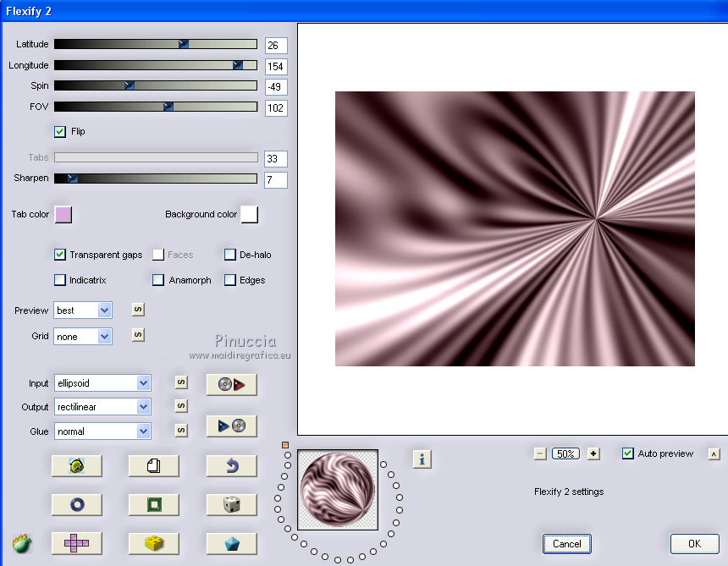This screenshot has height=566, width=728.
Task: Open the Glue mode dropdown
Action: click(x=102, y=431)
